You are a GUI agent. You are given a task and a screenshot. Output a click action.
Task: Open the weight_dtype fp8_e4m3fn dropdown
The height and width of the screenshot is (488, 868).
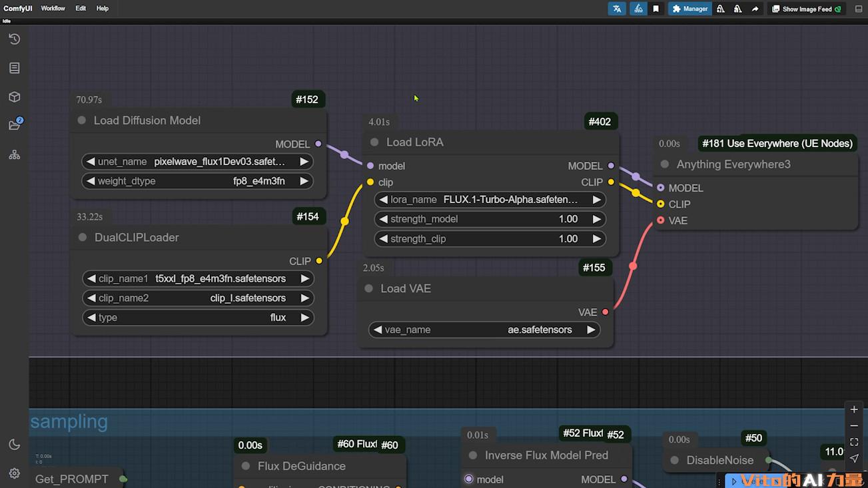click(197, 181)
